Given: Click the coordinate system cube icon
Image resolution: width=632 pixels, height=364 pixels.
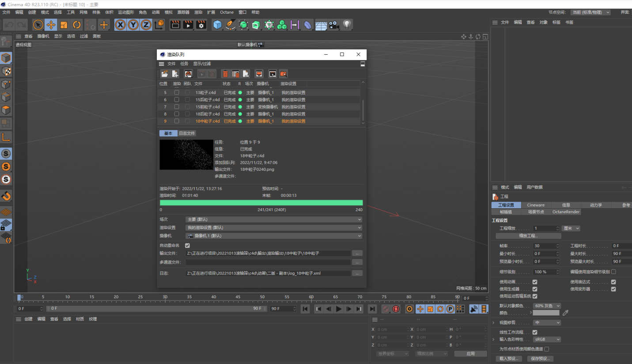Looking at the screenshot, I should tap(159, 25).
